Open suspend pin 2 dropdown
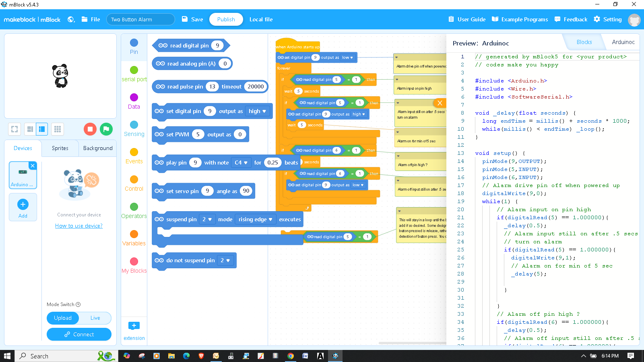Image resolution: width=644 pixels, height=362 pixels. click(207, 219)
